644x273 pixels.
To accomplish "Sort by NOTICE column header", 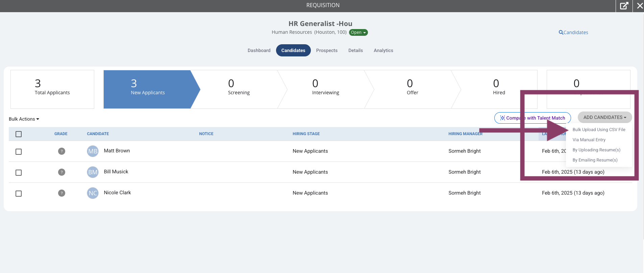I will 206,134.
